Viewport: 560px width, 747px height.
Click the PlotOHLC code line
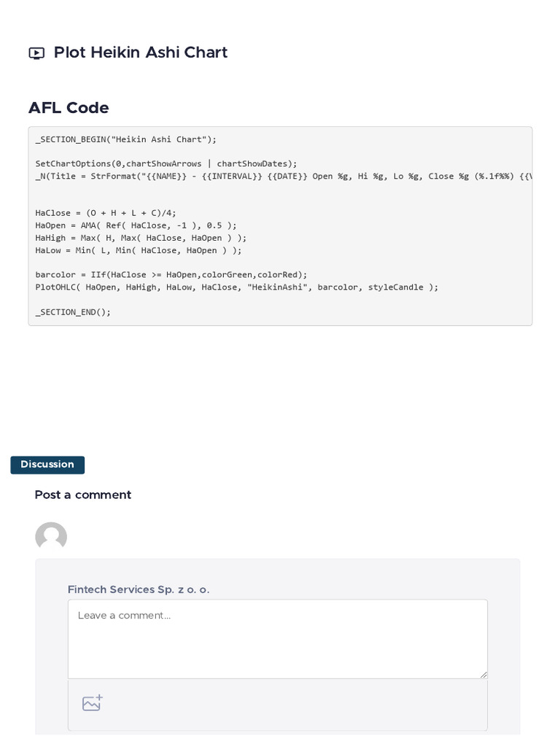pos(237,287)
